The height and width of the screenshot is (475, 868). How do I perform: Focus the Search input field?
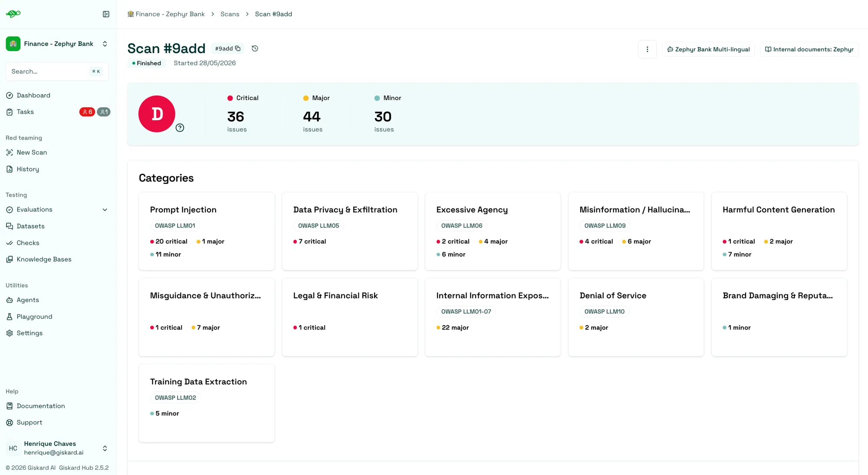tap(57, 72)
